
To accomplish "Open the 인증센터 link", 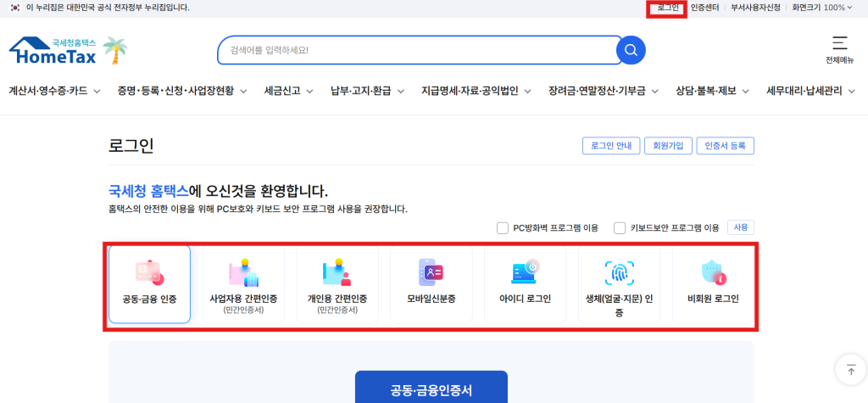I will (x=704, y=8).
